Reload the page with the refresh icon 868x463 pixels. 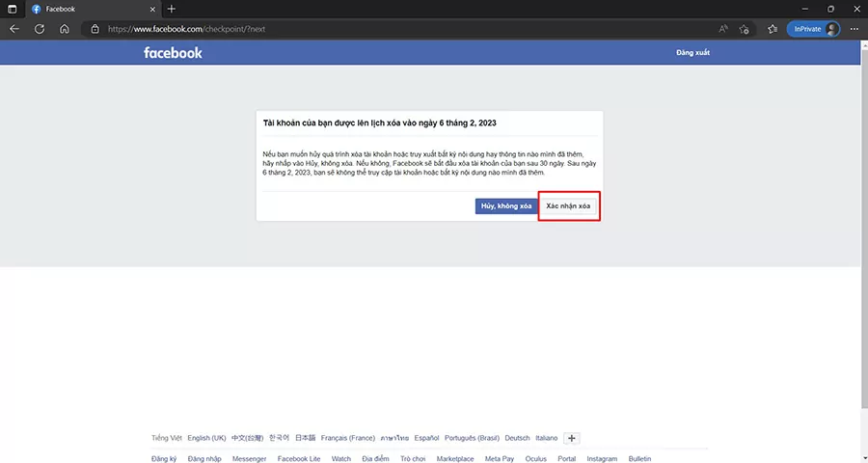[x=40, y=29]
